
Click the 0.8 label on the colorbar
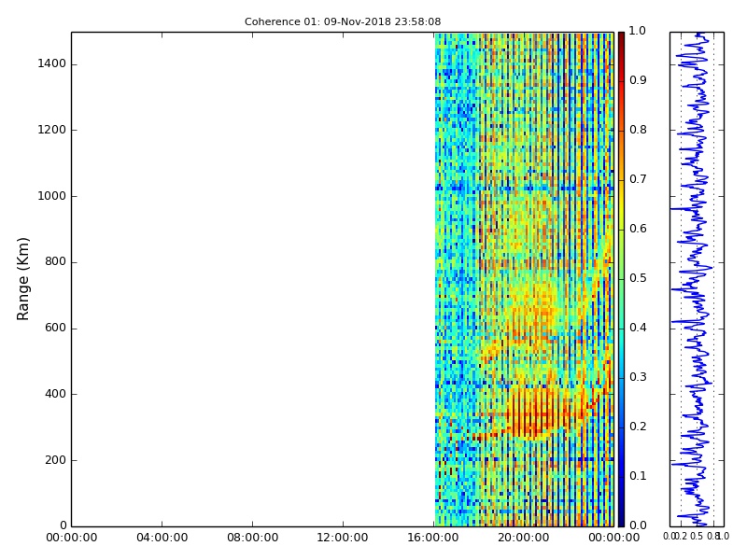point(638,130)
